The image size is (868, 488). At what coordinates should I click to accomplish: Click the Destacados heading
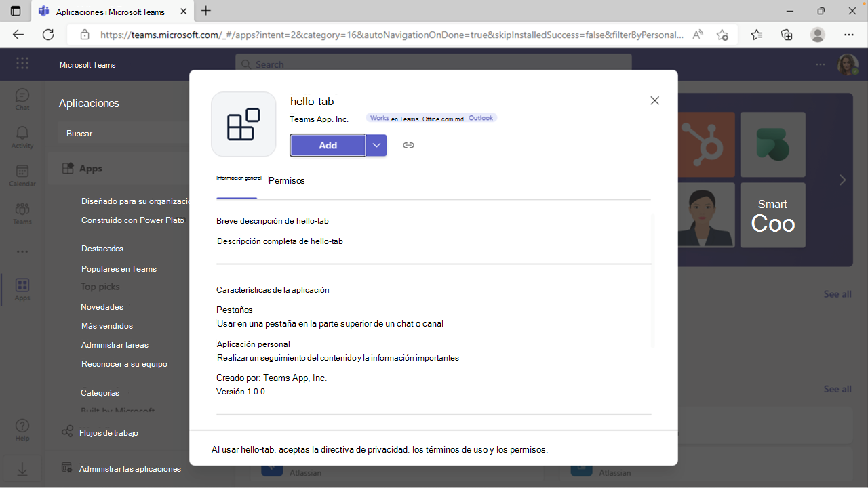[x=102, y=249]
